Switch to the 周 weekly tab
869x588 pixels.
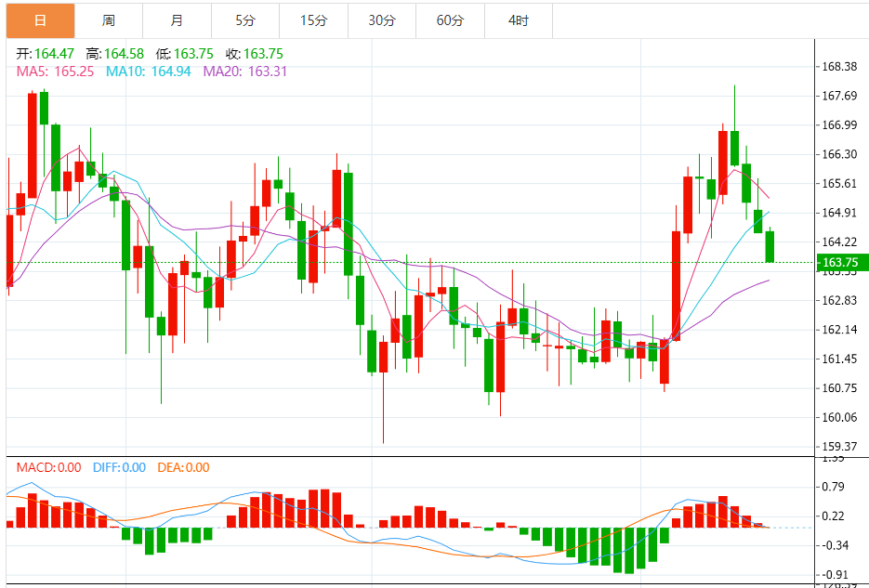click(109, 21)
